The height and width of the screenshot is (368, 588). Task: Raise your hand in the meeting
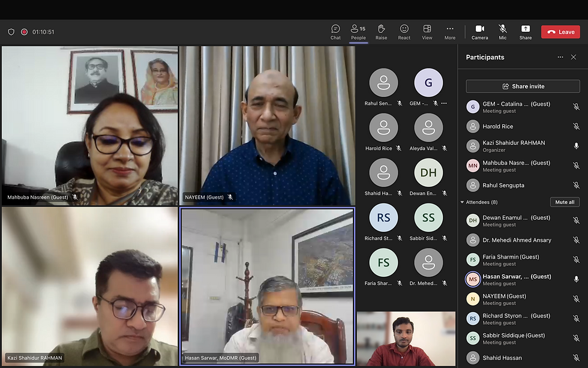click(381, 32)
